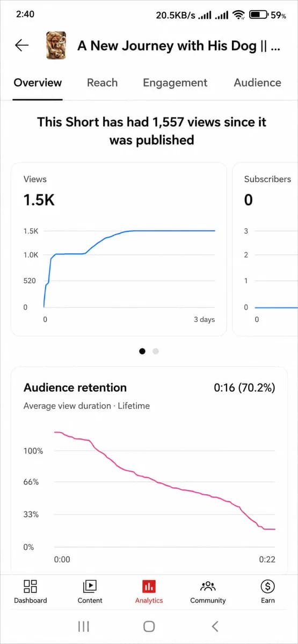This screenshot has width=298, height=644.
Task: Select the second carousel page dot
Action: pos(156,352)
